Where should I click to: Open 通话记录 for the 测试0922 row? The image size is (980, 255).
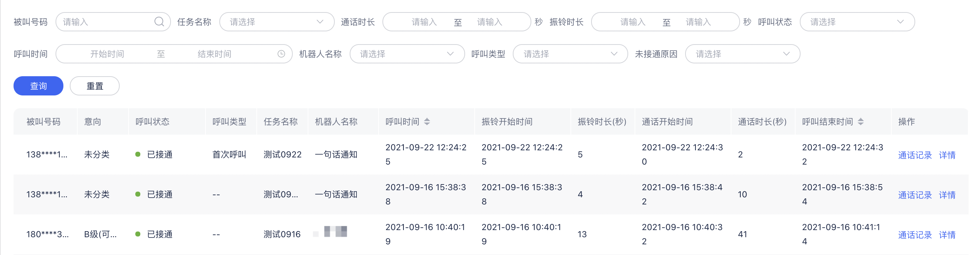click(x=915, y=155)
